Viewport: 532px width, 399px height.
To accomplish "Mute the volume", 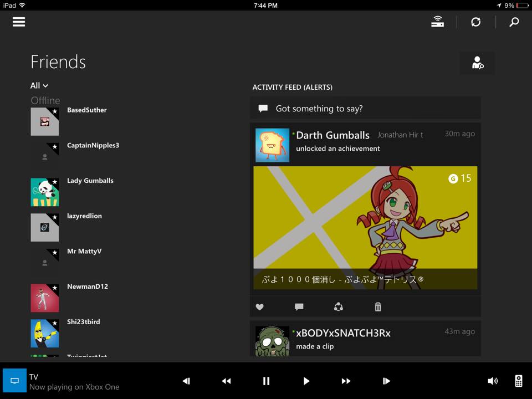I will [x=493, y=381].
